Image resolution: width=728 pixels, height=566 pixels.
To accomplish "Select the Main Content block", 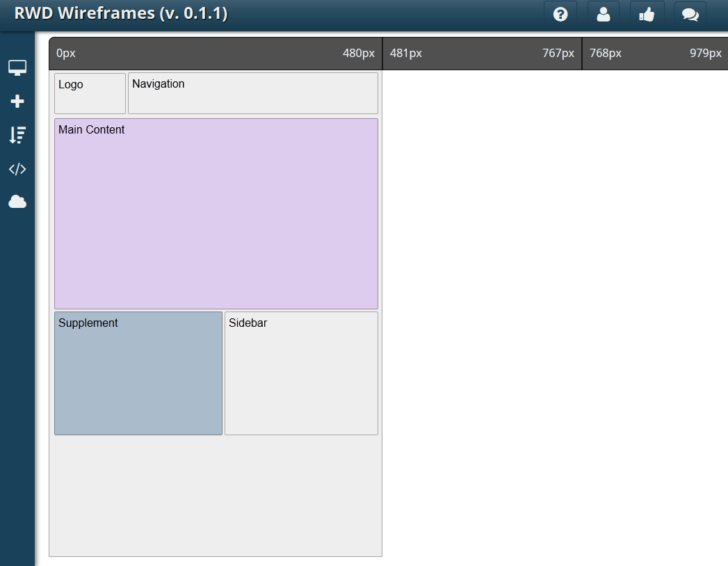I will coord(216,213).
